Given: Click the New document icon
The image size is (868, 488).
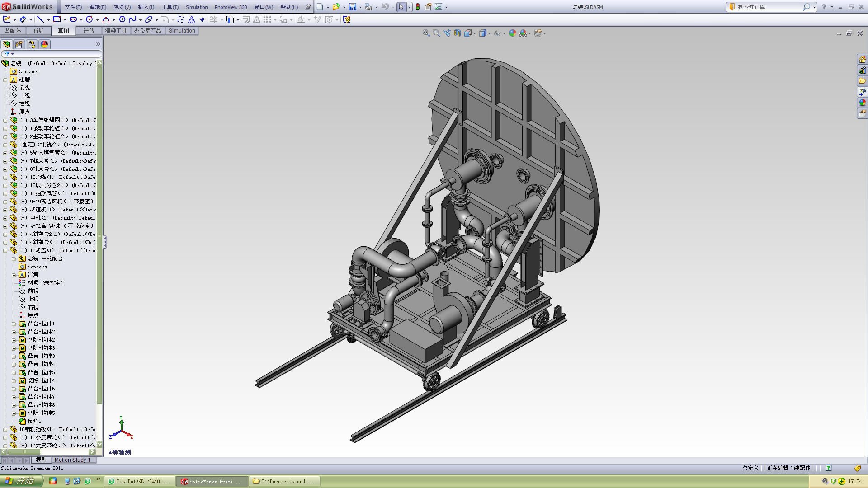Looking at the screenshot, I should 320,7.
